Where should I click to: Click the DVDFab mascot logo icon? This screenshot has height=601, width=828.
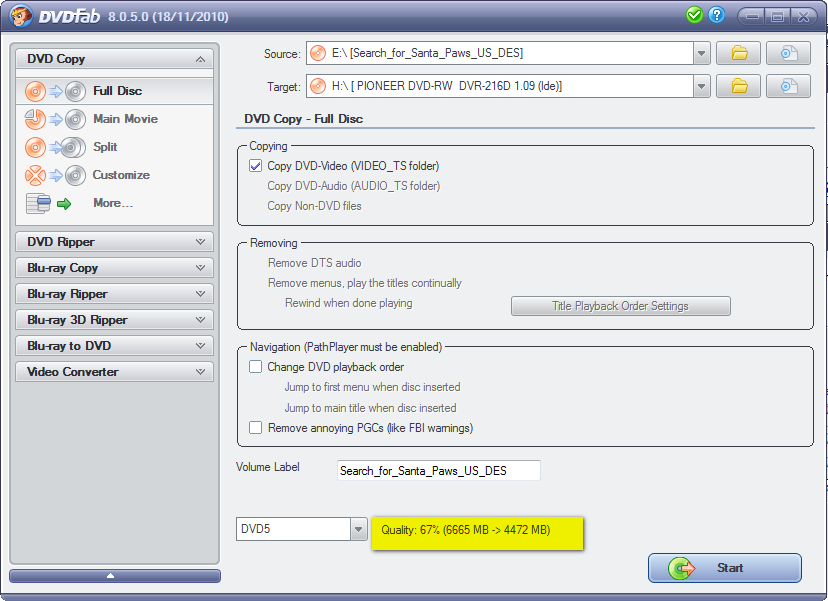[20, 16]
